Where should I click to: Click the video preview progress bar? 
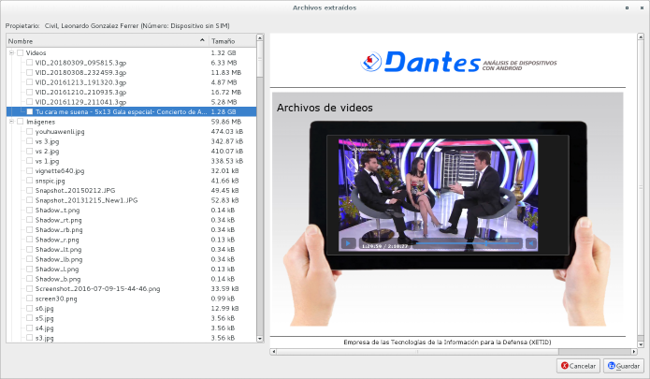(468, 244)
